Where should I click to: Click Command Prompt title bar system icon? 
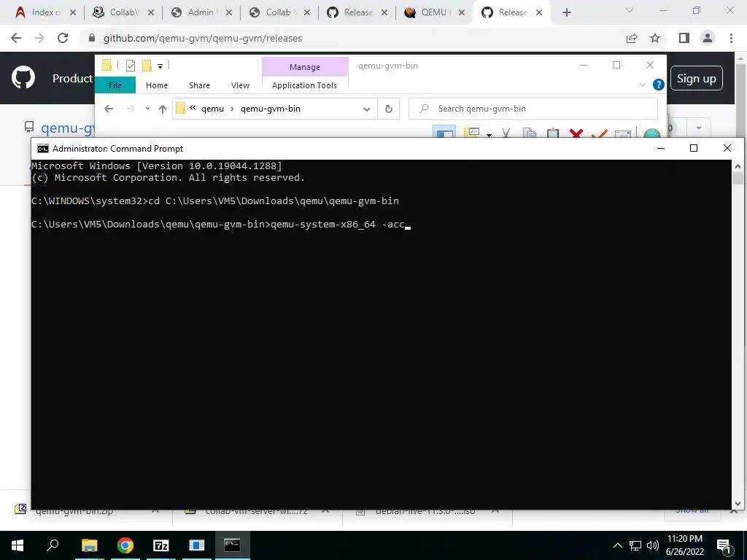43,149
